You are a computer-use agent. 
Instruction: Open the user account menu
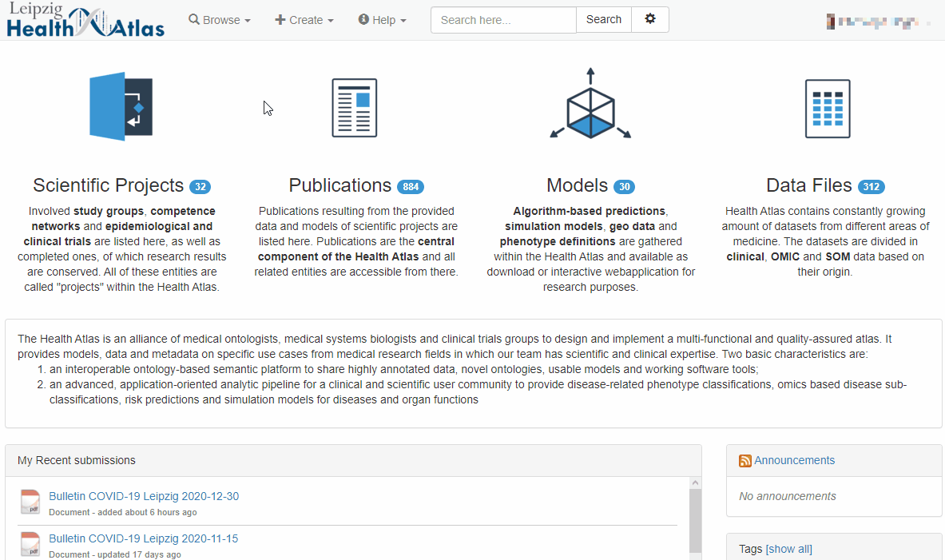tap(877, 21)
